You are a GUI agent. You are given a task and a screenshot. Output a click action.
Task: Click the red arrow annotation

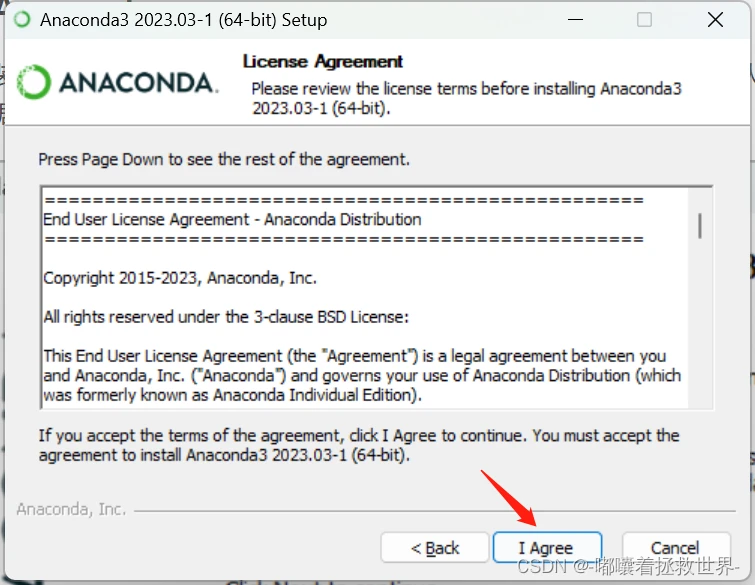coord(508,498)
